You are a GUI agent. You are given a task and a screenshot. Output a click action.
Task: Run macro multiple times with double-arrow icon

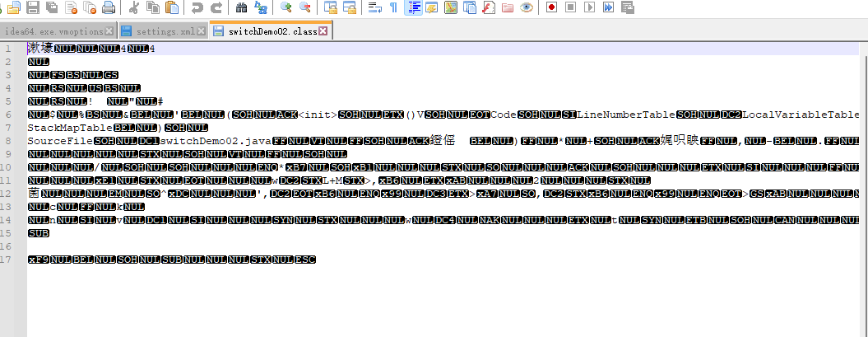[608, 7]
